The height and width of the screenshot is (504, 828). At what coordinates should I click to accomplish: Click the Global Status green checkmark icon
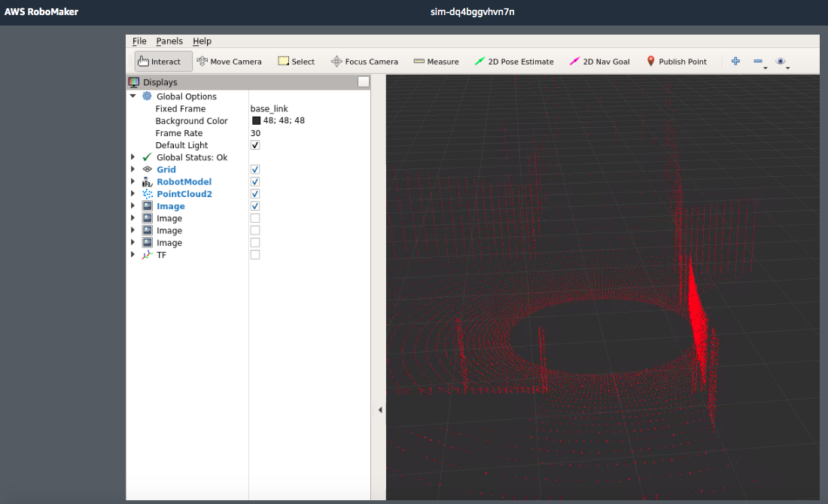pyautogui.click(x=148, y=157)
